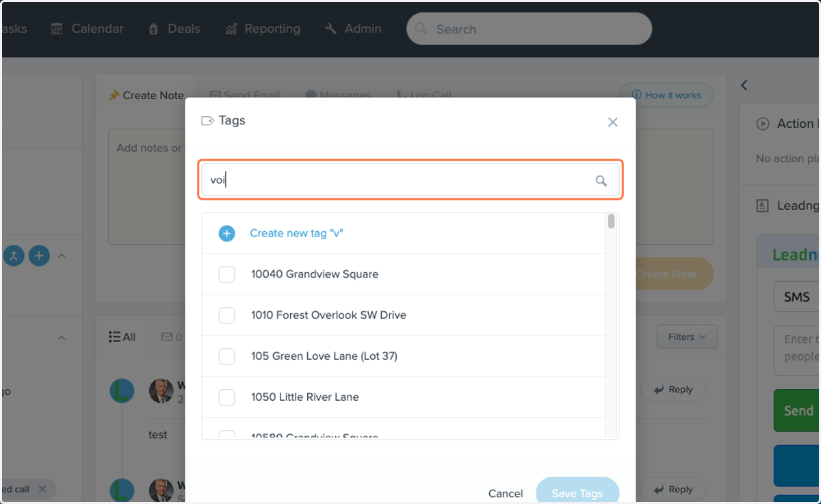Open Reporting in the top navigation
Image resolution: width=821 pixels, height=504 pixels.
pos(263,29)
